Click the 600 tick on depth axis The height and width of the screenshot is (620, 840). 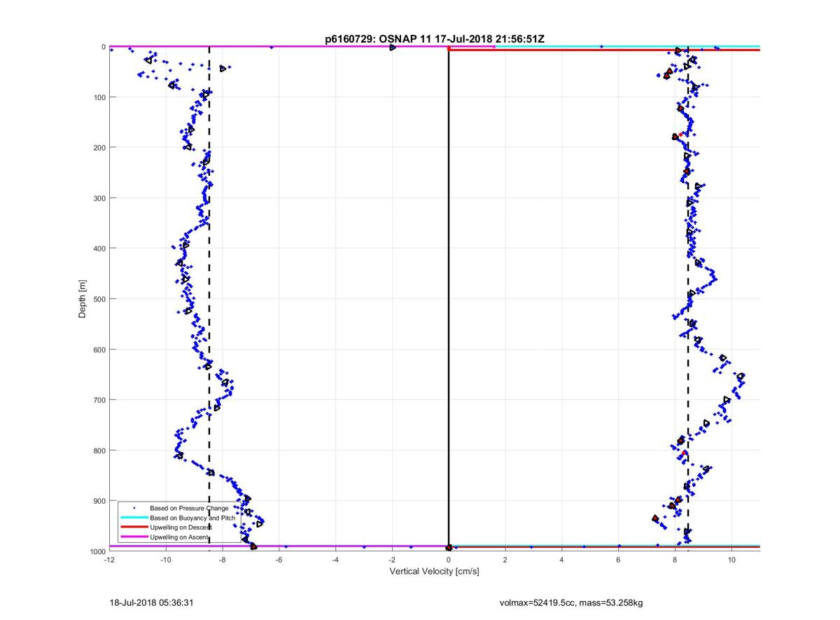click(99, 349)
